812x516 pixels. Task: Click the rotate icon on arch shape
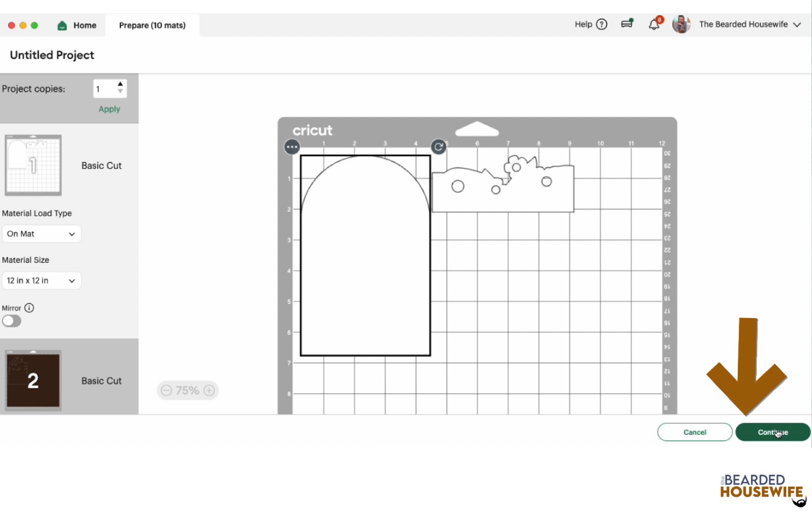pos(438,147)
